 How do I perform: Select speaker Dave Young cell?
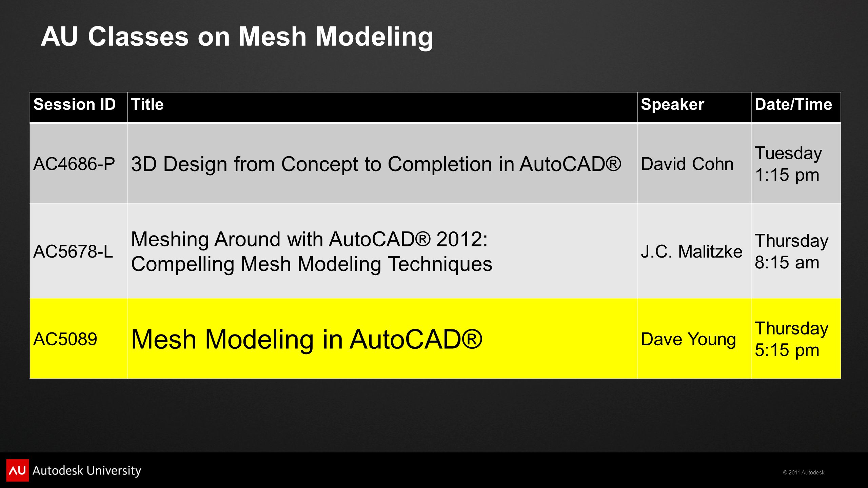694,339
